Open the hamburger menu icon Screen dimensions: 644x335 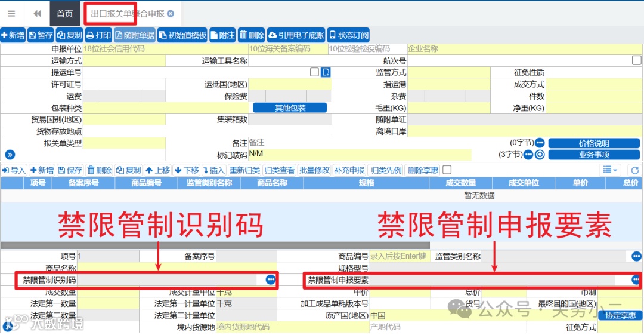(11, 14)
